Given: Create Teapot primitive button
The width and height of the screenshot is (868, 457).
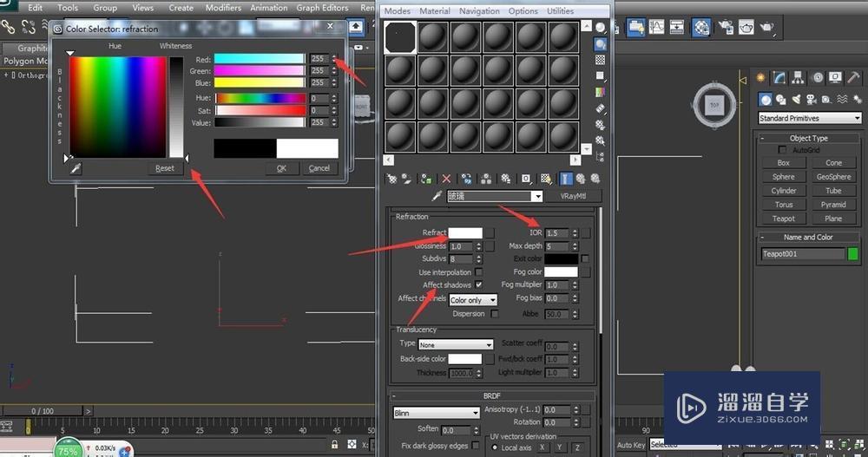Looking at the screenshot, I should click(x=783, y=219).
